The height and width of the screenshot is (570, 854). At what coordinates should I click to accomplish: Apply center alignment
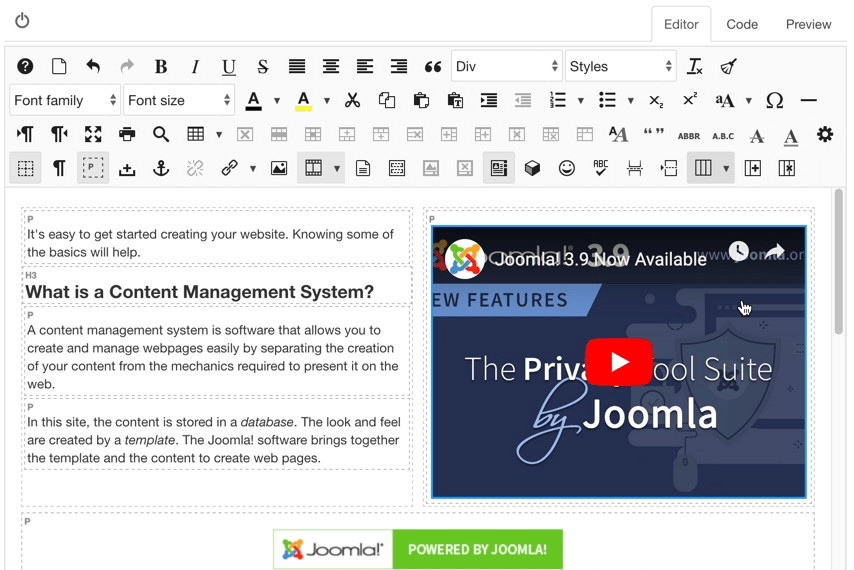[x=331, y=66]
